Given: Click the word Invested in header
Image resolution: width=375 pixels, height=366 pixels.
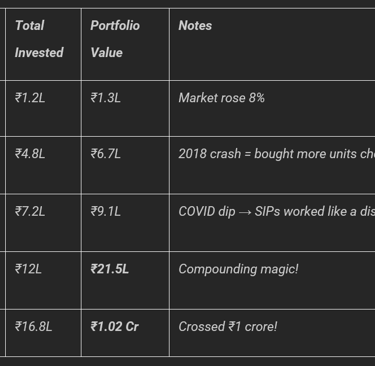Looking at the screenshot, I should 39,53.
